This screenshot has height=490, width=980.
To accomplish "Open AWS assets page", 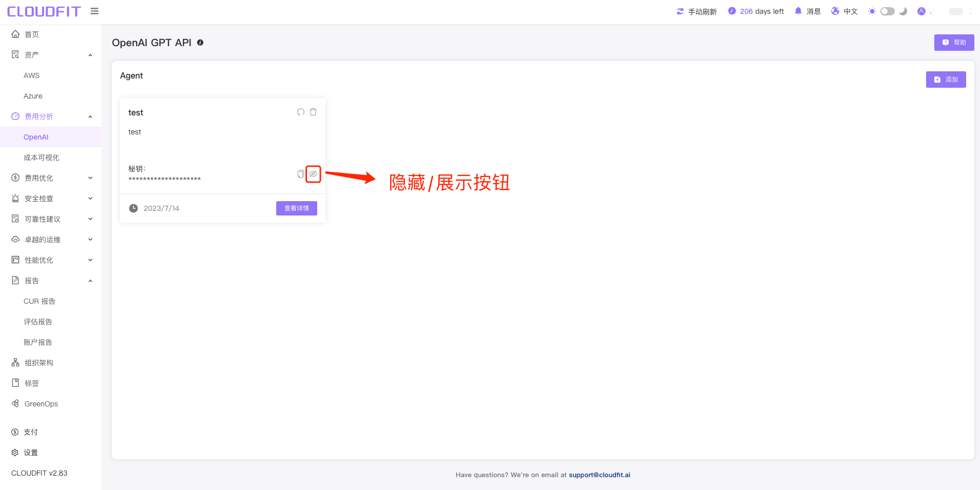I will (51, 75).
